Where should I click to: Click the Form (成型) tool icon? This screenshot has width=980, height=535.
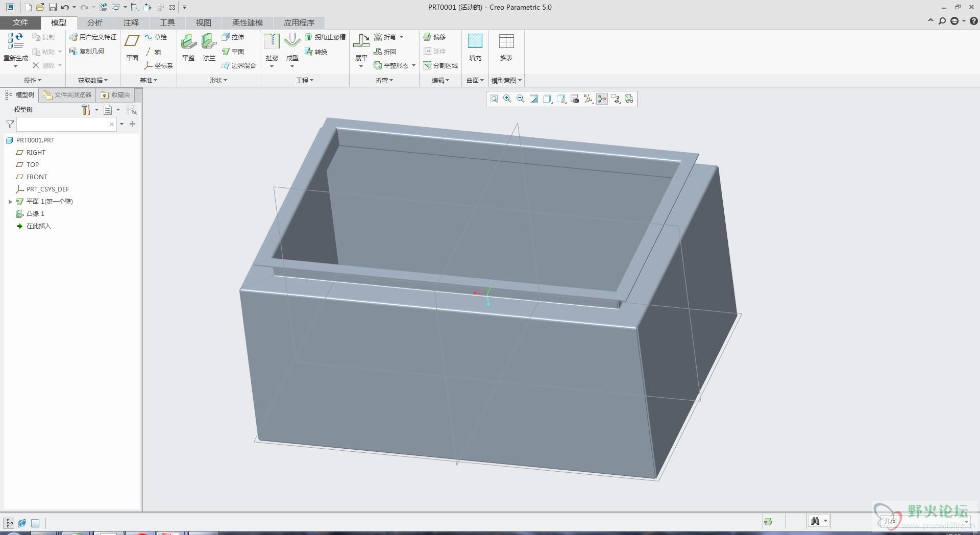[292, 41]
